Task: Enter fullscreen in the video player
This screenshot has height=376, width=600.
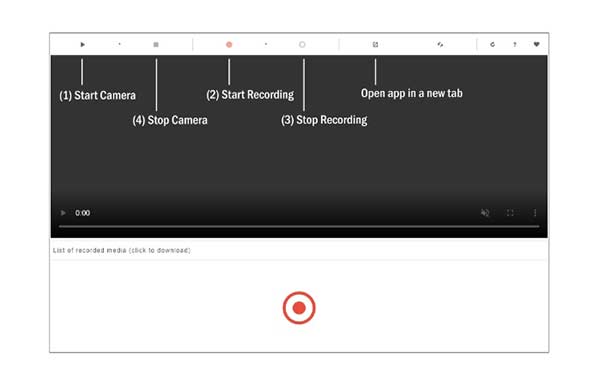Action: (x=510, y=213)
